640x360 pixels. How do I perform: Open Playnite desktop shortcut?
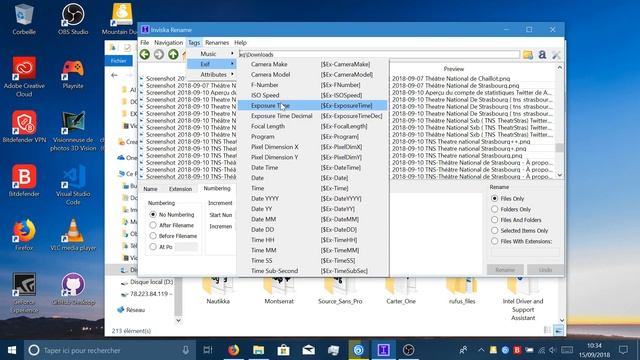73,73
